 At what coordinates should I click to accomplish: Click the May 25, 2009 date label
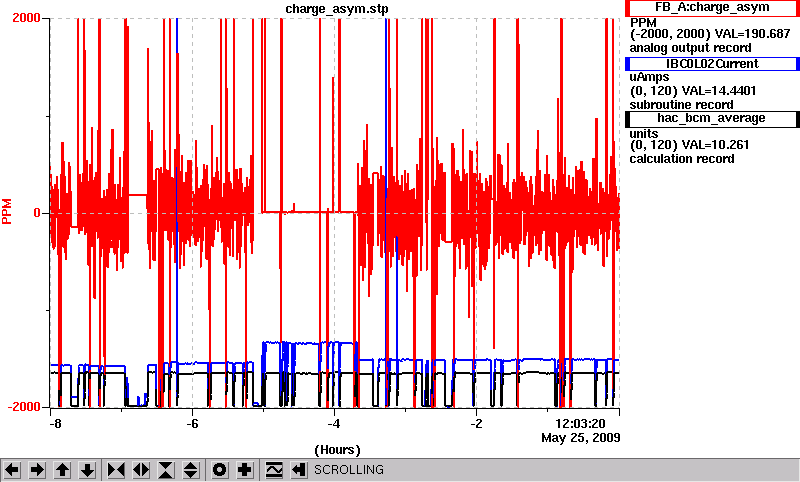(x=581, y=438)
